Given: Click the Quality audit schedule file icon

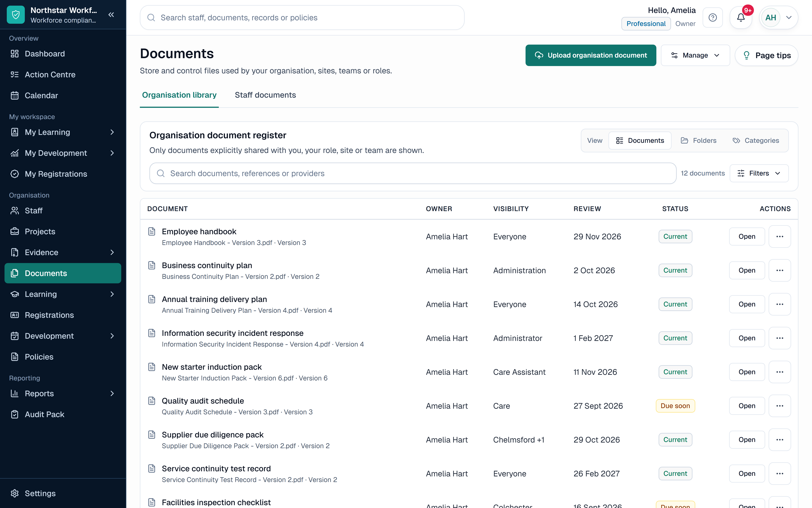Looking at the screenshot, I should tap(152, 401).
